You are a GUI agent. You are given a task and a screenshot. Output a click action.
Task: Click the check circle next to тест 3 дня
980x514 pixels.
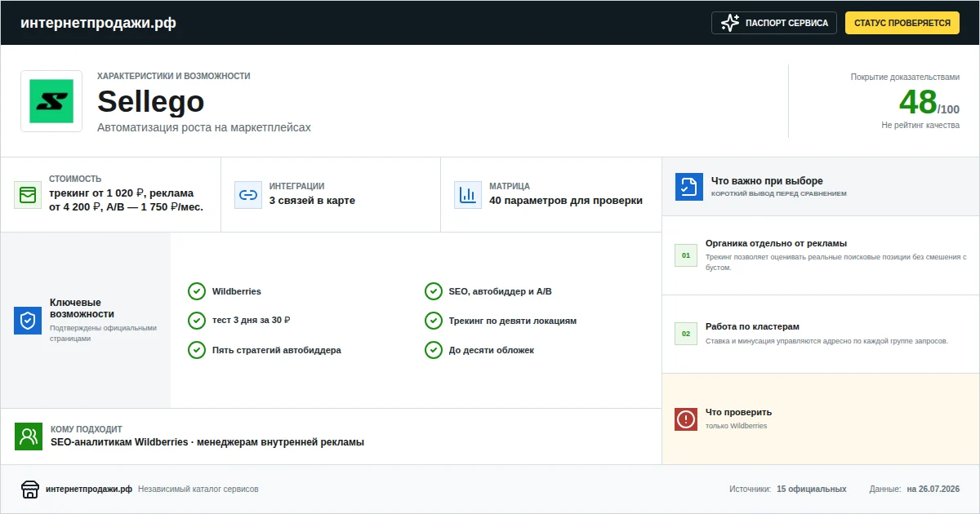point(197,321)
